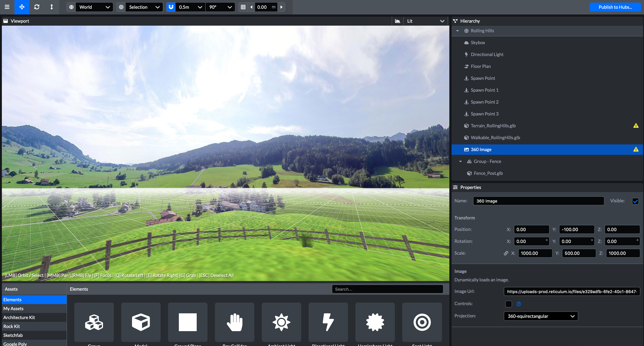Click the Rolling Hills scene root expander
Screen dimensions: 644x346
click(458, 30)
